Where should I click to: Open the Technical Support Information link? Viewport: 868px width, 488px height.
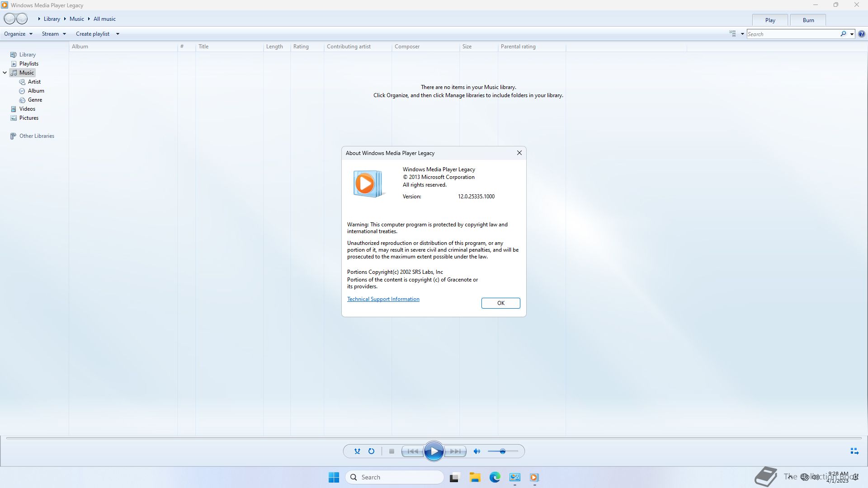click(x=383, y=299)
